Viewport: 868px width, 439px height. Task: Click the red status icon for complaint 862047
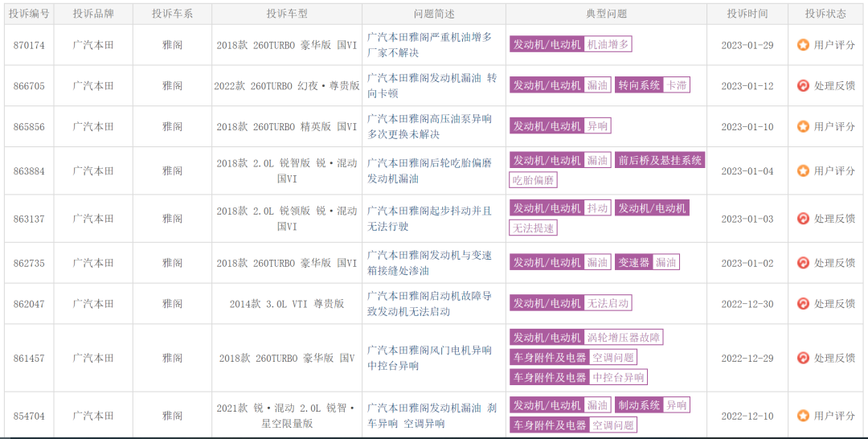click(x=803, y=304)
